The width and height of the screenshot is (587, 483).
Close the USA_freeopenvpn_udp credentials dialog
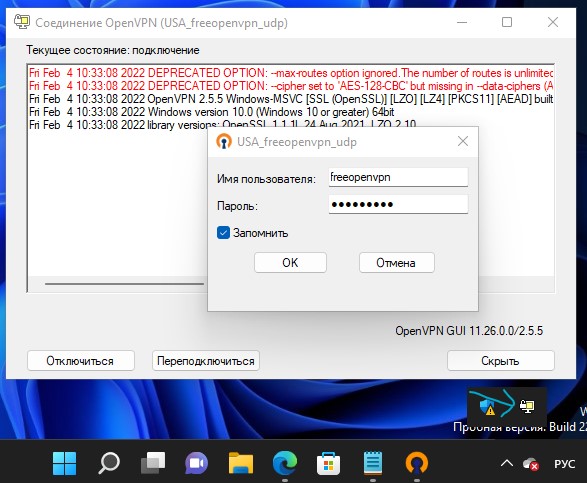tap(463, 141)
